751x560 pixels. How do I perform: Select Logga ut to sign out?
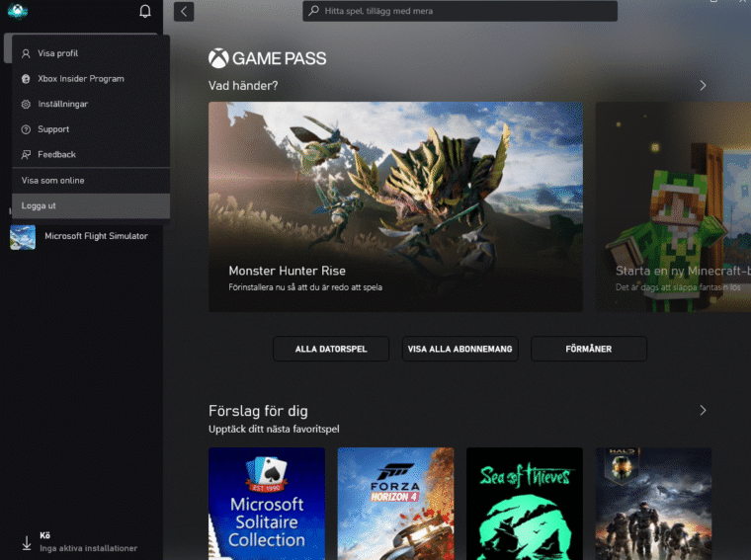click(91, 205)
